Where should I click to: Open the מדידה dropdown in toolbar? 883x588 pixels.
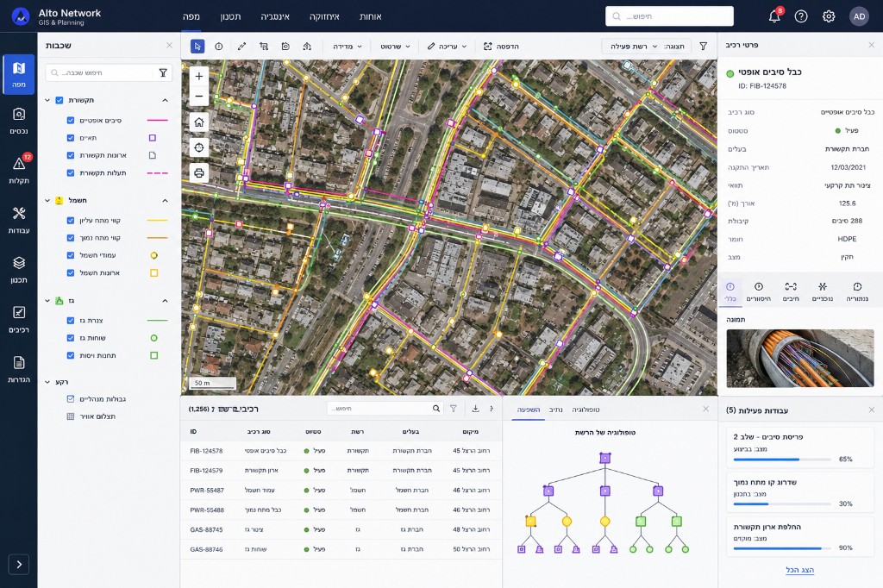point(348,47)
